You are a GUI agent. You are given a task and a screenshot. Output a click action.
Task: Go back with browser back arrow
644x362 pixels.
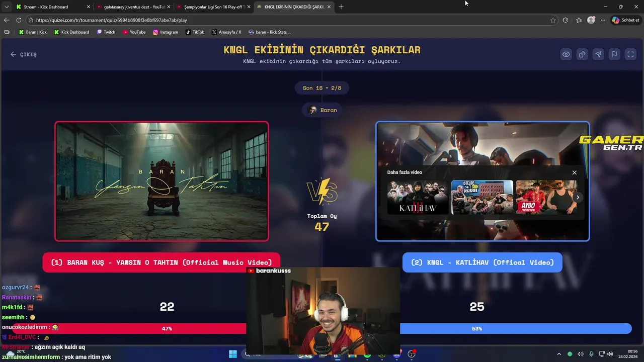point(7,20)
